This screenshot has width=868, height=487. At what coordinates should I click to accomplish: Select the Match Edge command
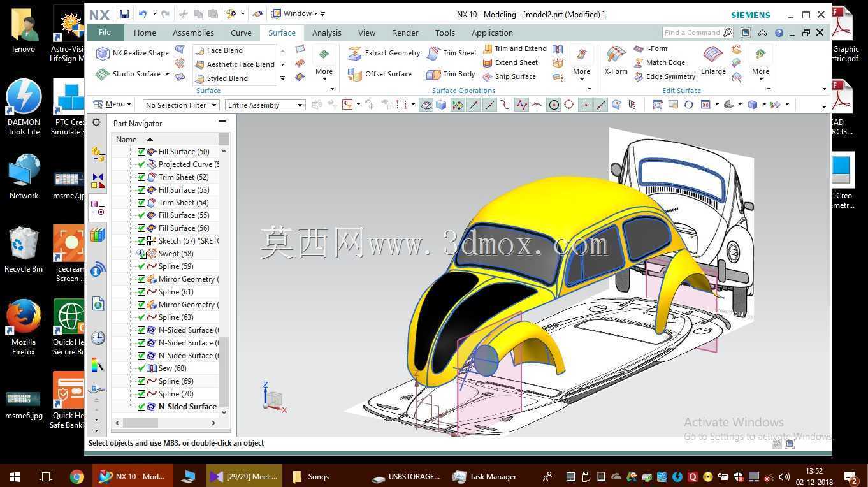click(x=660, y=62)
